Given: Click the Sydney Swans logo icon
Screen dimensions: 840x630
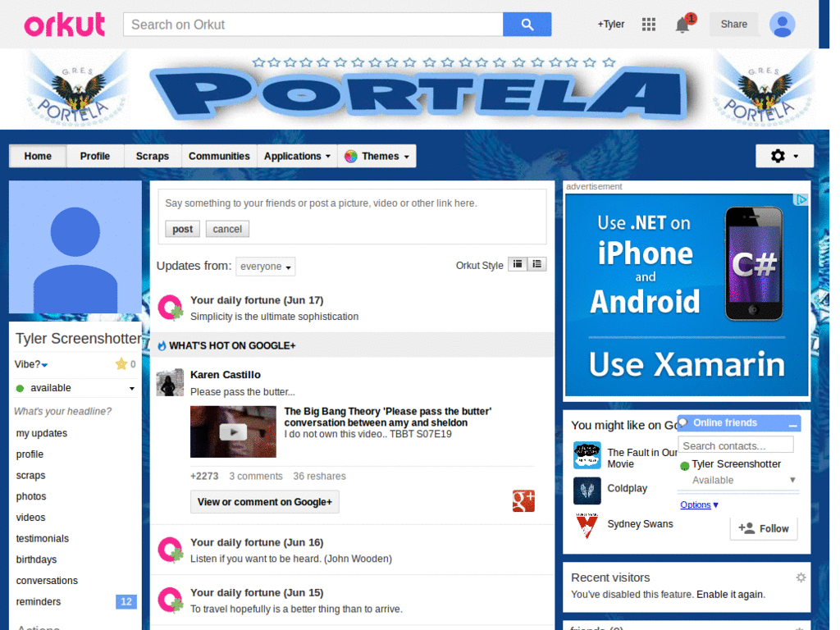Looking at the screenshot, I should (587, 526).
